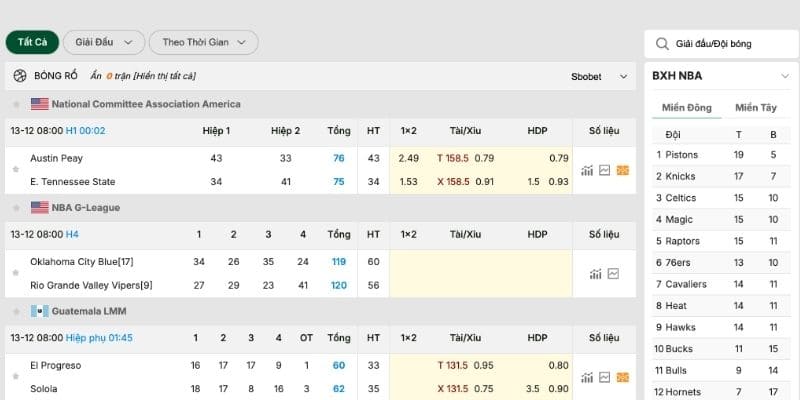Click the Tất Cả filter button

coord(32,42)
